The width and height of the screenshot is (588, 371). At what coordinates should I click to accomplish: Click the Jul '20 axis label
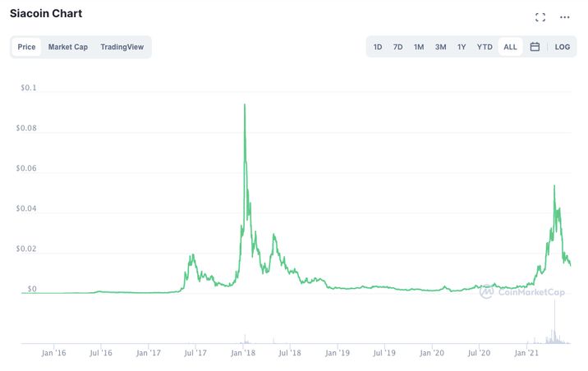pos(479,353)
